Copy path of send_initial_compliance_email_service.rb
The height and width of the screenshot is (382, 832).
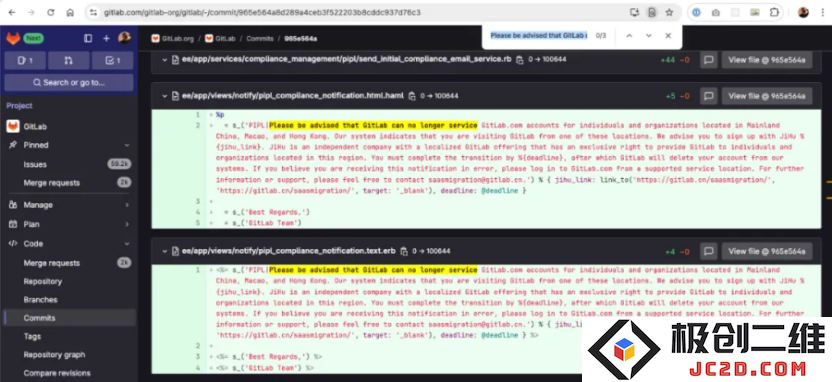pyautogui.click(x=520, y=59)
